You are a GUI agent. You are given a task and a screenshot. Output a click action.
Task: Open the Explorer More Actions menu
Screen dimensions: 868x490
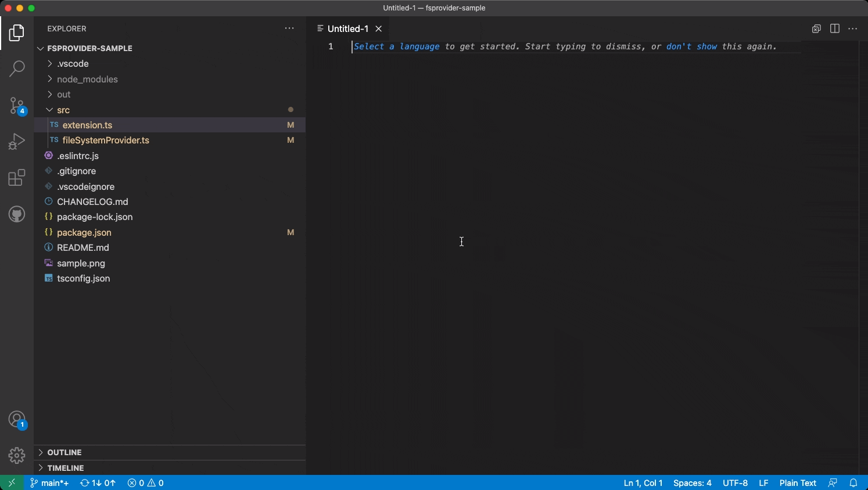(289, 28)
